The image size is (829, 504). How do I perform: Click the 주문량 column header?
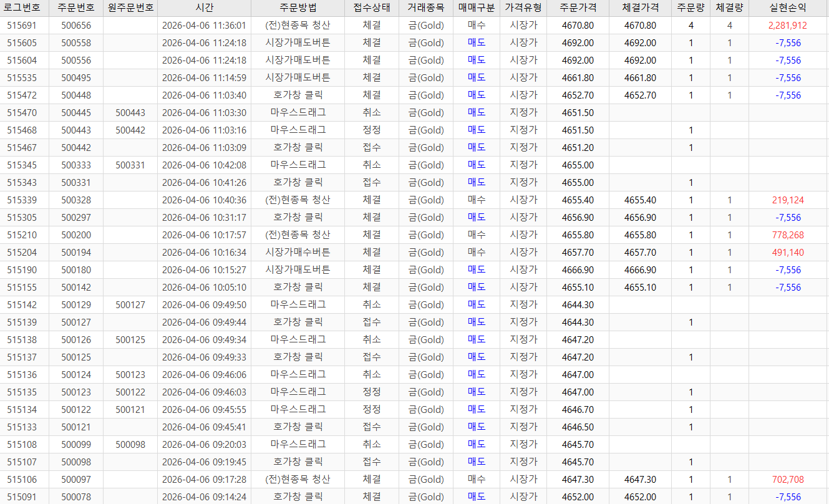tap(691, 8)
